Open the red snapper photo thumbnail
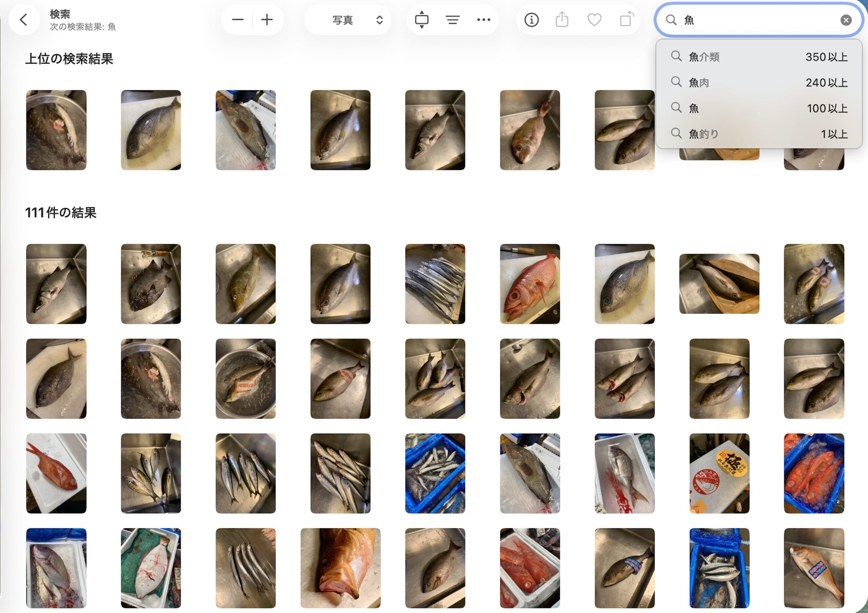This screenshot has width=868, height=613. tap(530, 284)
